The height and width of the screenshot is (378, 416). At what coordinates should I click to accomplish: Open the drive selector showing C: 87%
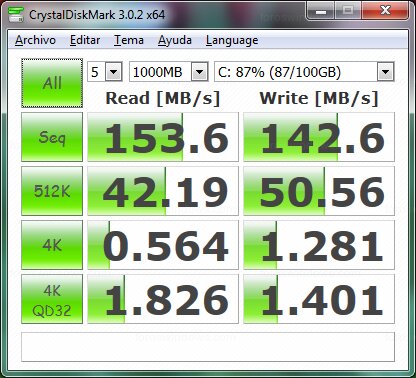[x=304, y=72]
